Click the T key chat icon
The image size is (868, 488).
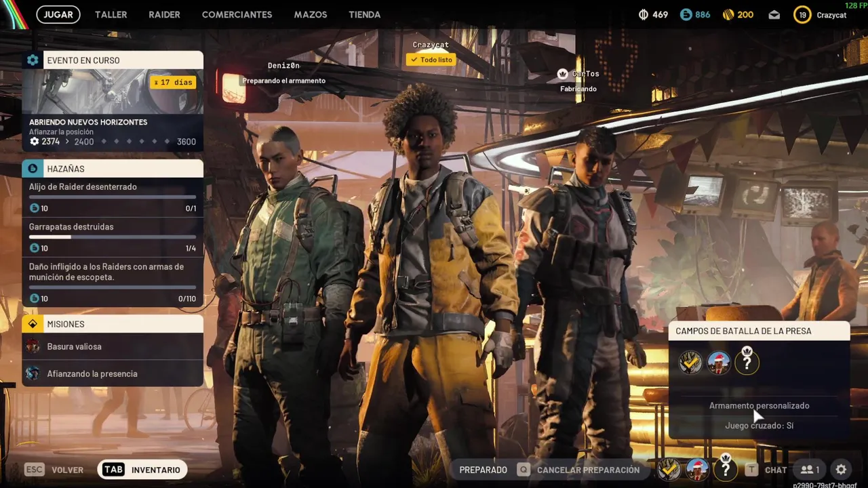[751, 470]
